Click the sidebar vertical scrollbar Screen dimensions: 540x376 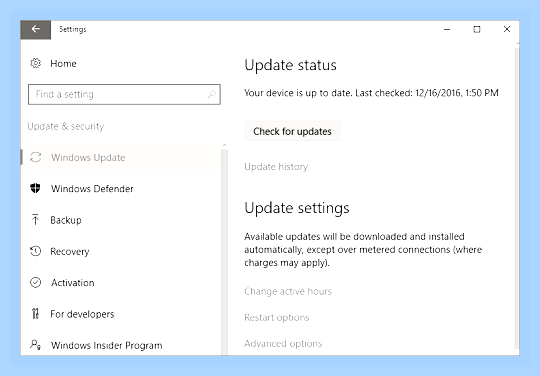pos(225,252)
